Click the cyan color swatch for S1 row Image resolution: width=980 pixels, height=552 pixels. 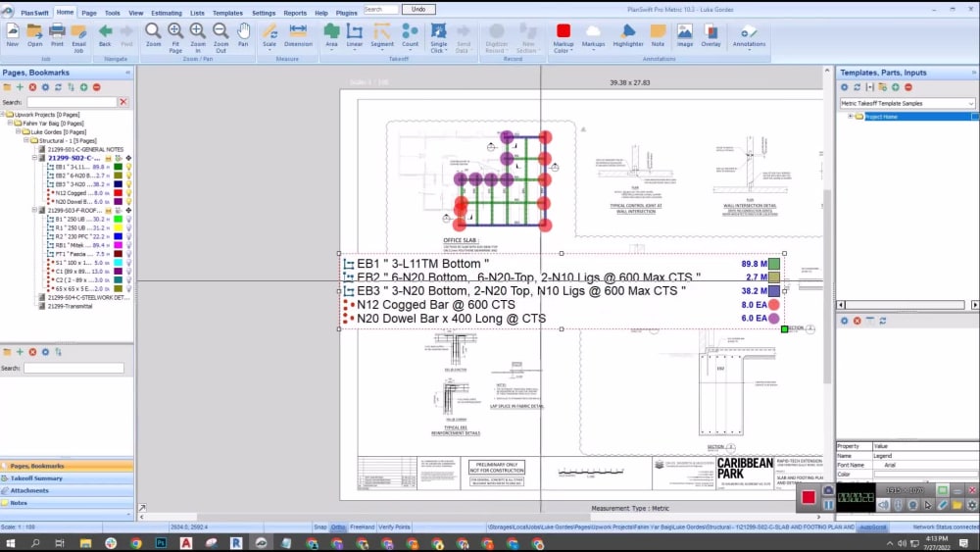point(119,263)
